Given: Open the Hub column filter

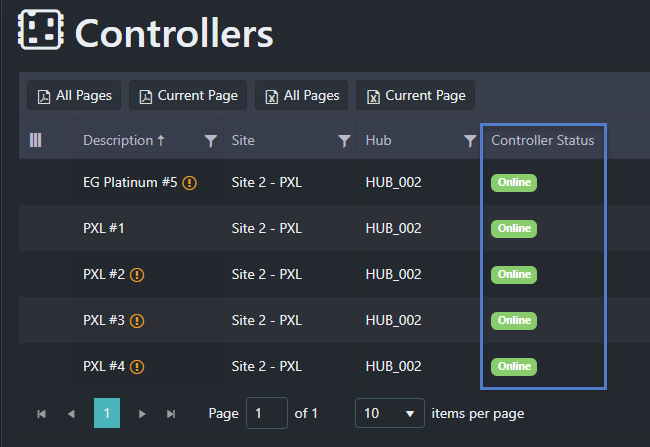Looking at the screenshot, I should 470,141.
